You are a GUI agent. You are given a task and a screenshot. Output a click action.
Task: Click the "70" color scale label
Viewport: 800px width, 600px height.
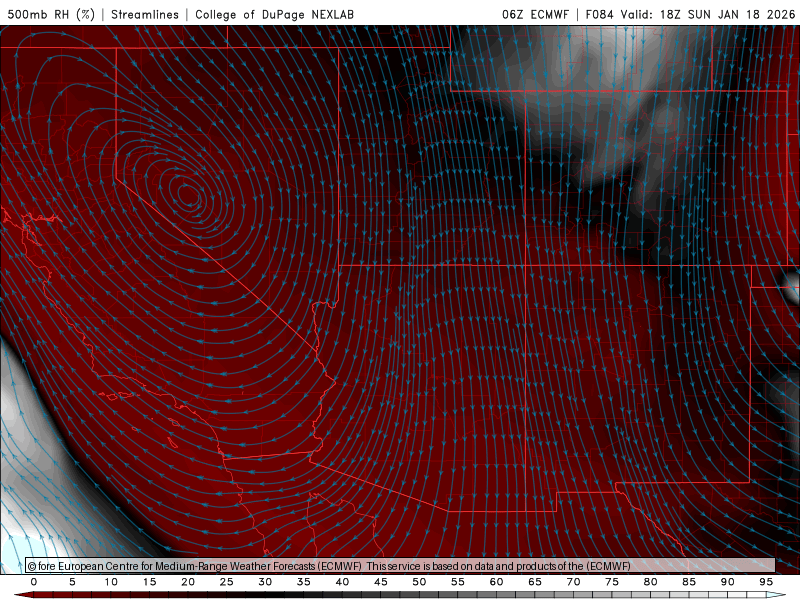[x=573, y=582]
